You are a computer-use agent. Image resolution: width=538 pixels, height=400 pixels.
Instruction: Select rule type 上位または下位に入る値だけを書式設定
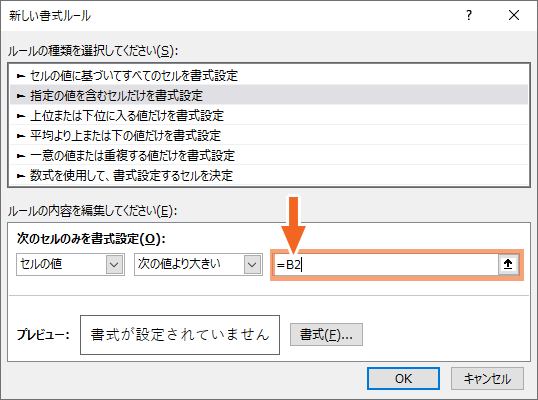click(269, 115)
